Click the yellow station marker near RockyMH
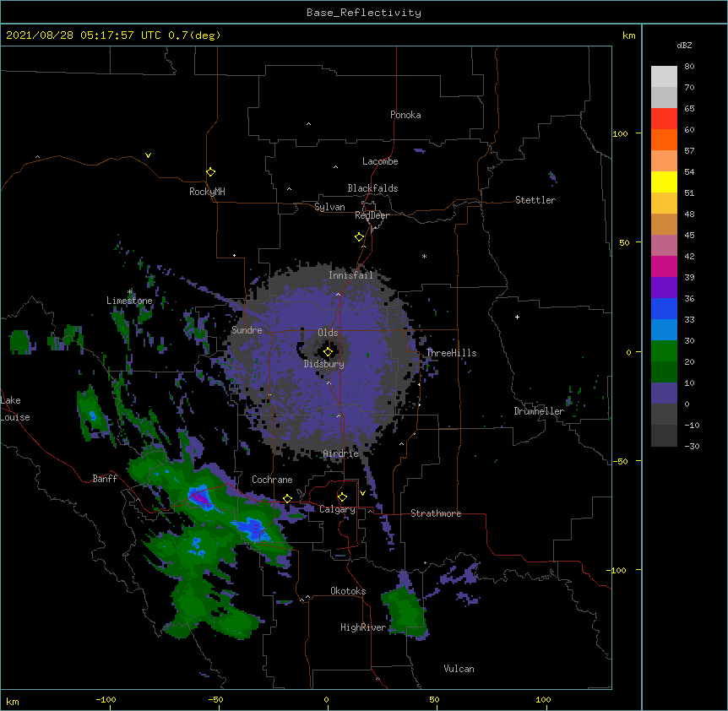 [210, 172]
